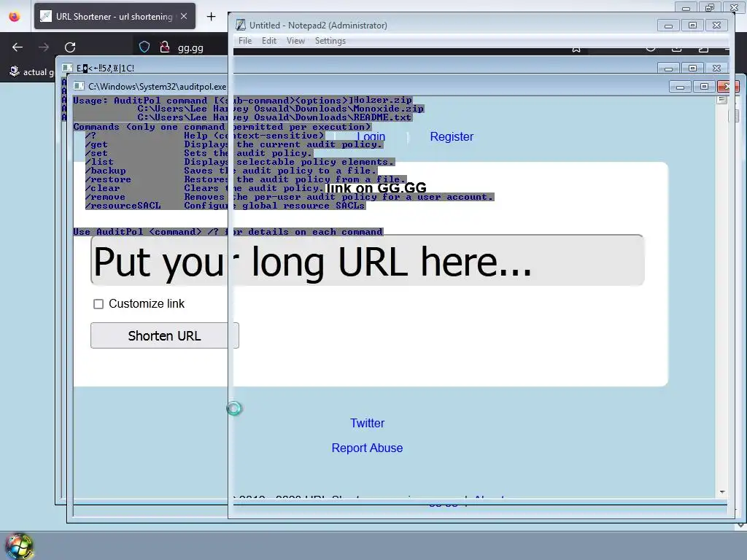
Task: Click the Notepad2 title bar icon
Action: click(241, 25)
